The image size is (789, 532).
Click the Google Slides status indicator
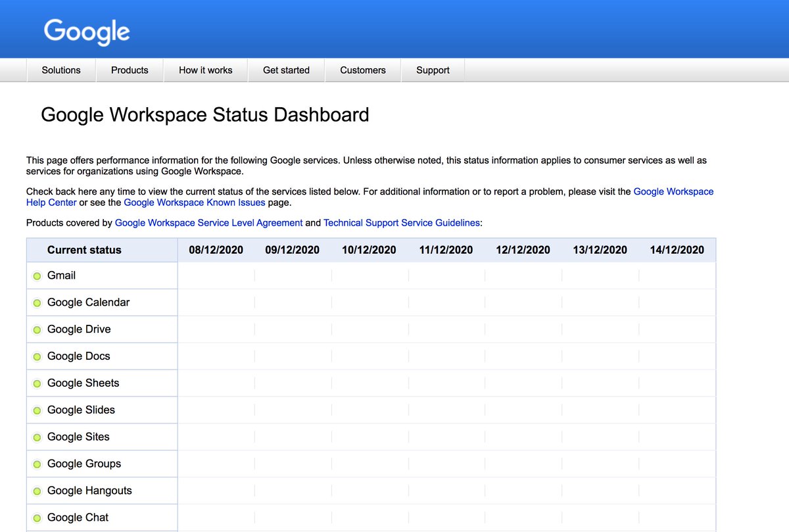coord(37,410)
